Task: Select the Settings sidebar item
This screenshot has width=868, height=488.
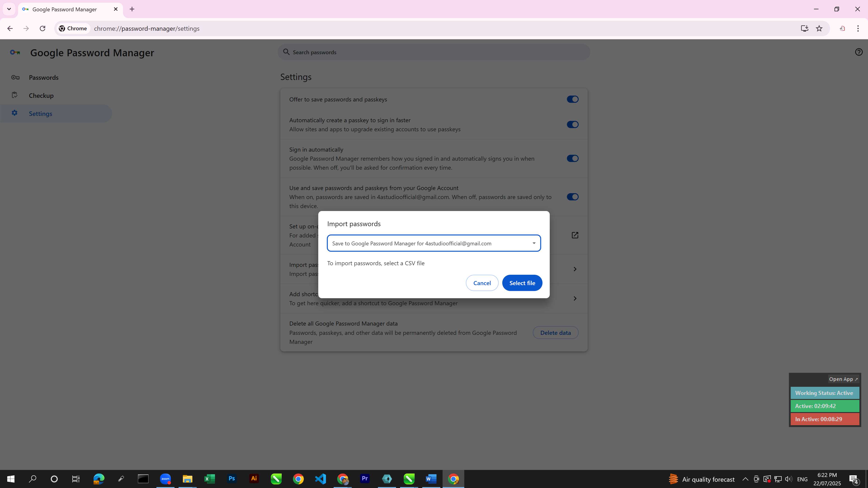Action: click(56, 113)
